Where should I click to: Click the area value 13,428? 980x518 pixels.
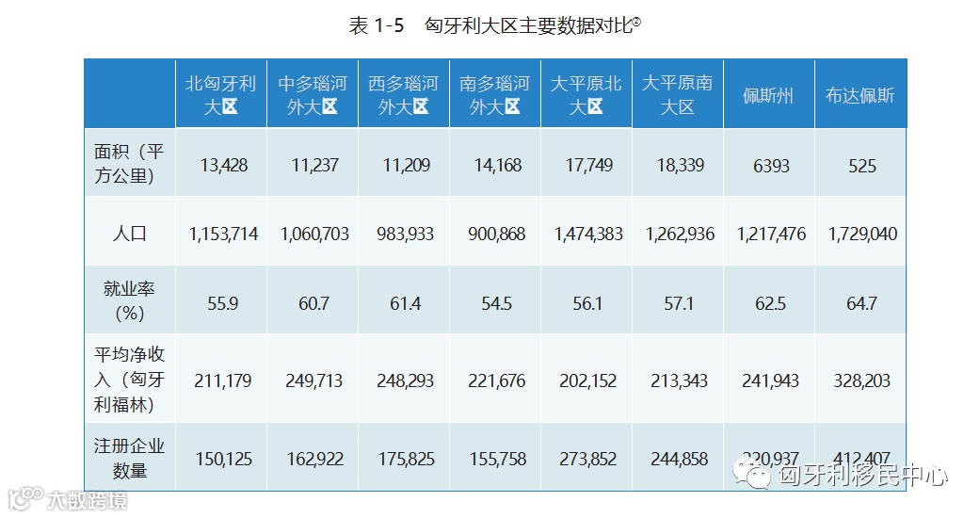coord(224,165)
